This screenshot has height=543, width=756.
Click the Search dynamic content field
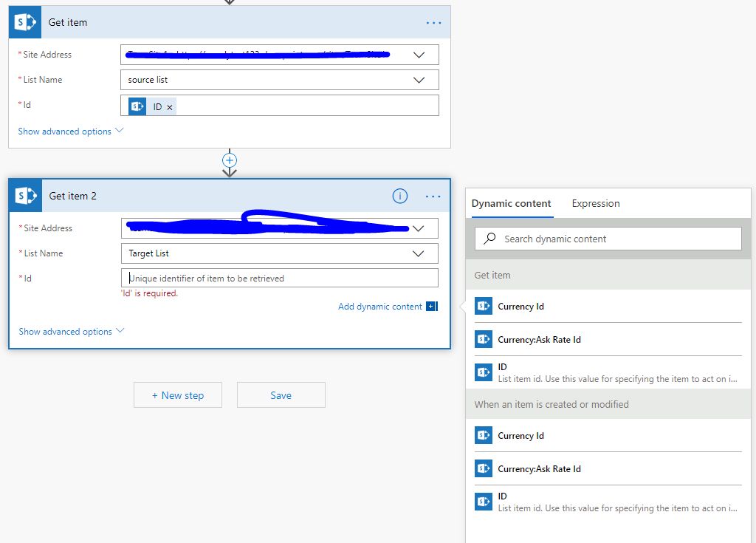[x=608, y=239]
